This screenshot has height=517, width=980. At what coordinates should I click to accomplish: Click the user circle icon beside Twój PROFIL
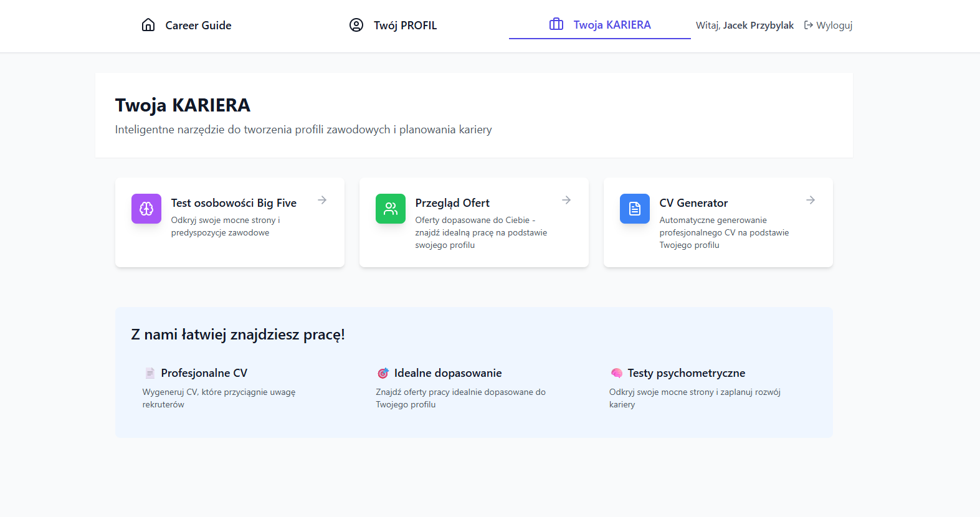356,25
